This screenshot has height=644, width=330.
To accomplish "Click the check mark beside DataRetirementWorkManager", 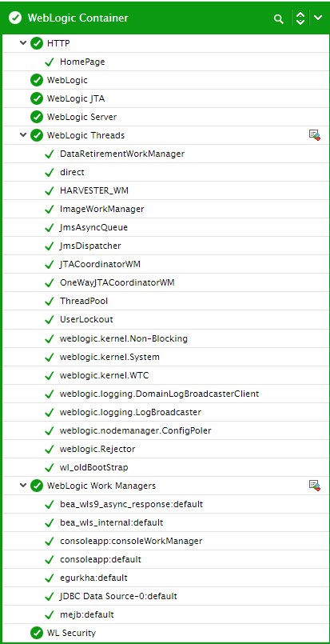I will 50,154.
